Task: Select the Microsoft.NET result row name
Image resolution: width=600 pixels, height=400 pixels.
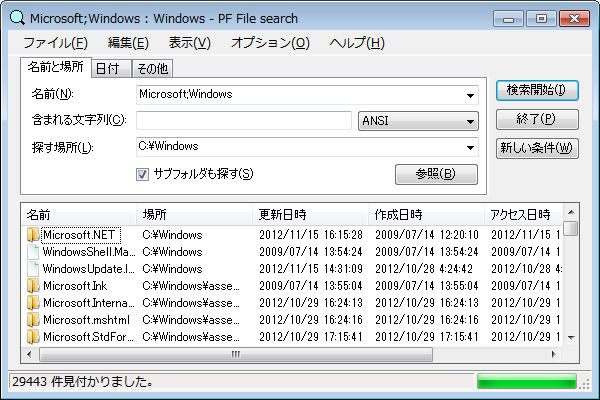Action: (79, 235)
